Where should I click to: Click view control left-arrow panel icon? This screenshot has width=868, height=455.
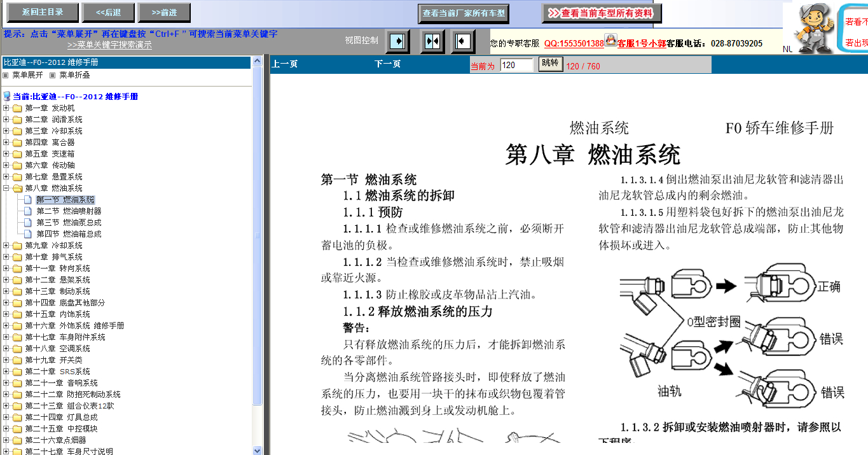pyautogui.click(x=463, y=41)
